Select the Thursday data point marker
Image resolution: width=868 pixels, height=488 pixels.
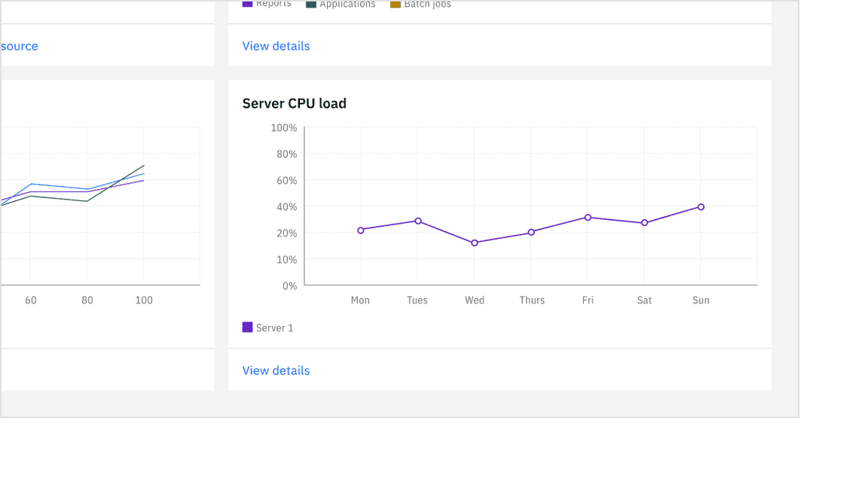[x=531, y=233]
